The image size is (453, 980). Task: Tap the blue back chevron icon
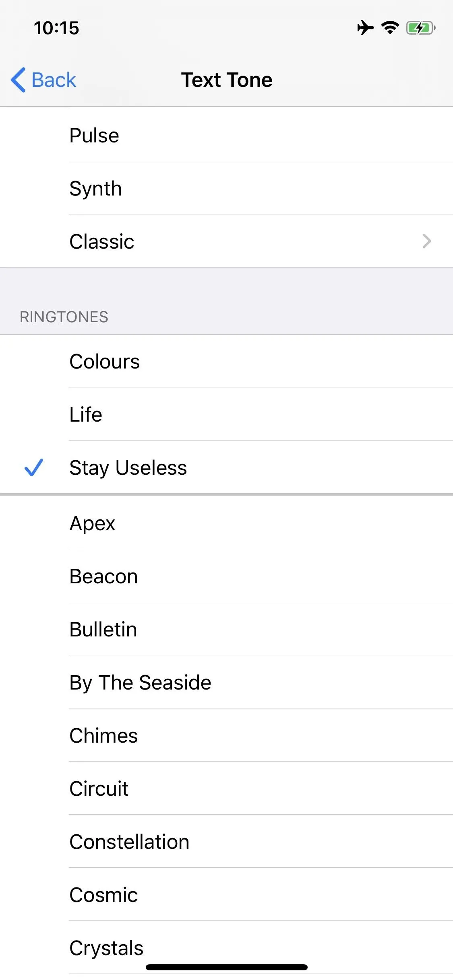click(x=18, y=80)
